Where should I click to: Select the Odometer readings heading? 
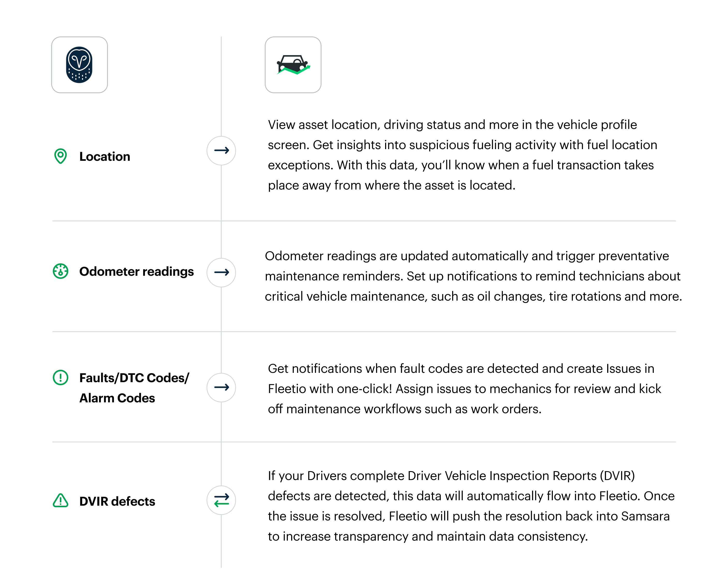point(136,272)
